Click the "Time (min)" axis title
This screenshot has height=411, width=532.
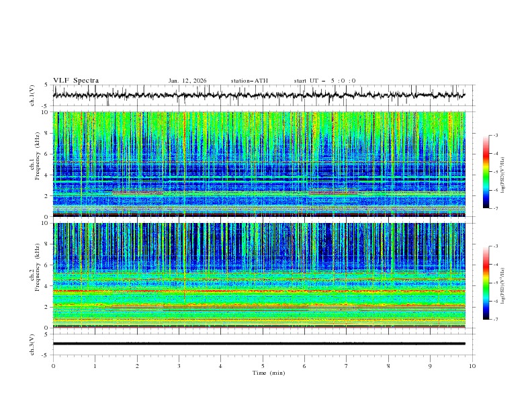click(269, 373)
